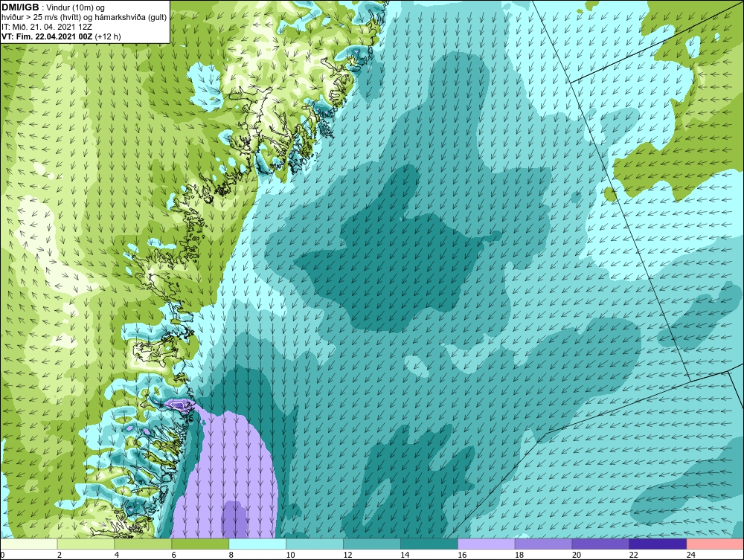Click the legend value label 20
Image resolution: width=744 pixels, height=560 pixels.
[x=577, y=555]
